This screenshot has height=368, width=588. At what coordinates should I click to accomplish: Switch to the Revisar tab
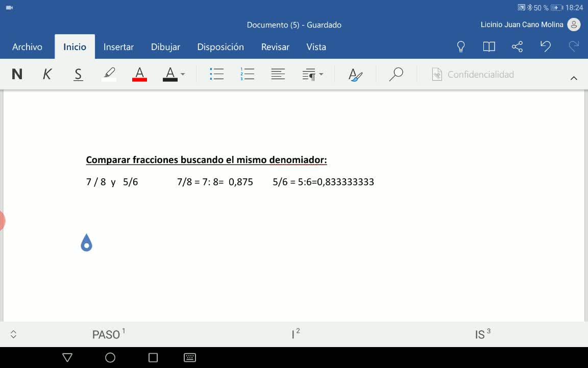[x=275, y=47]
